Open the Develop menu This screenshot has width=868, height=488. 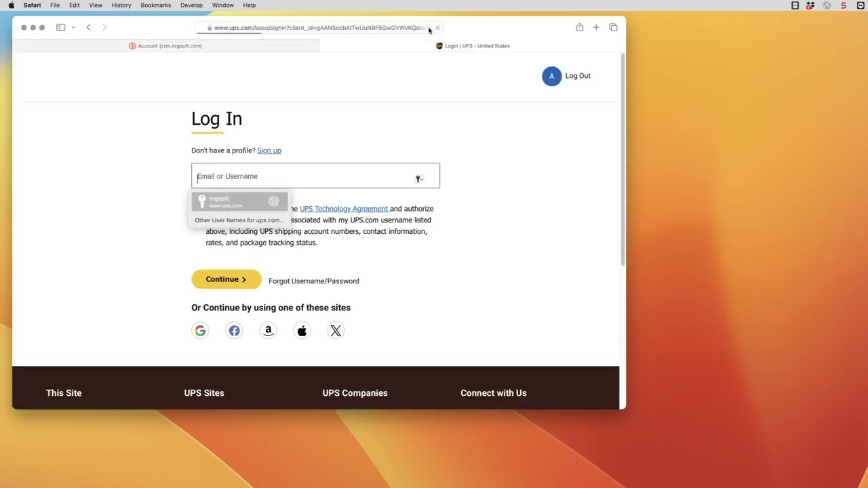191,5
